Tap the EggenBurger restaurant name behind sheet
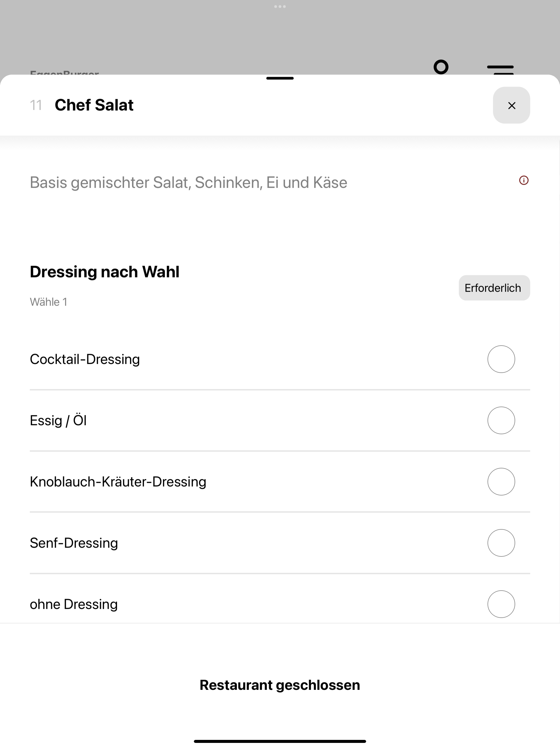This screenshot has width=560, height=747. tap(65, 72)
